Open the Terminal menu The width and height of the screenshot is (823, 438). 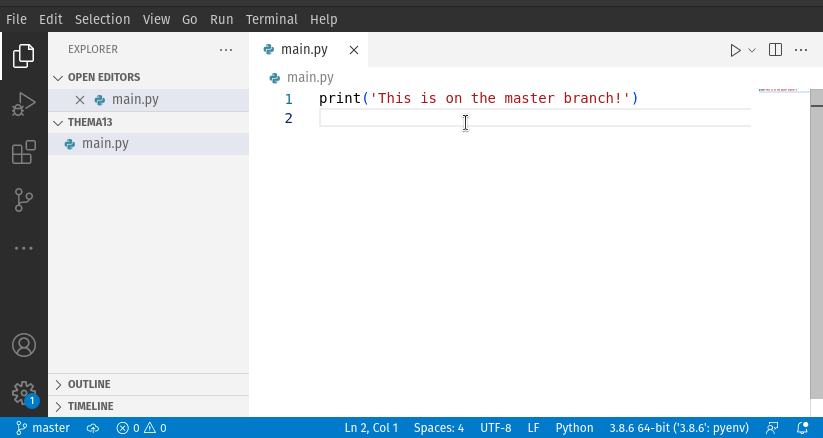pyautogui.click(x=271, y=19)
